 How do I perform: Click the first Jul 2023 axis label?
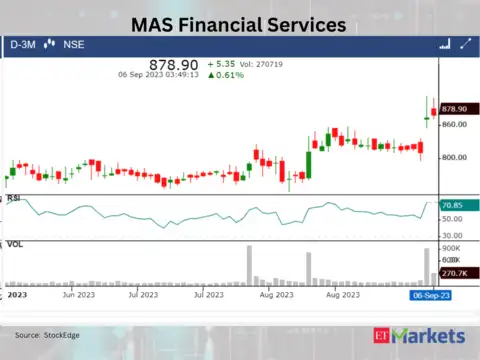pyautogui.click(x=143, y=295)
